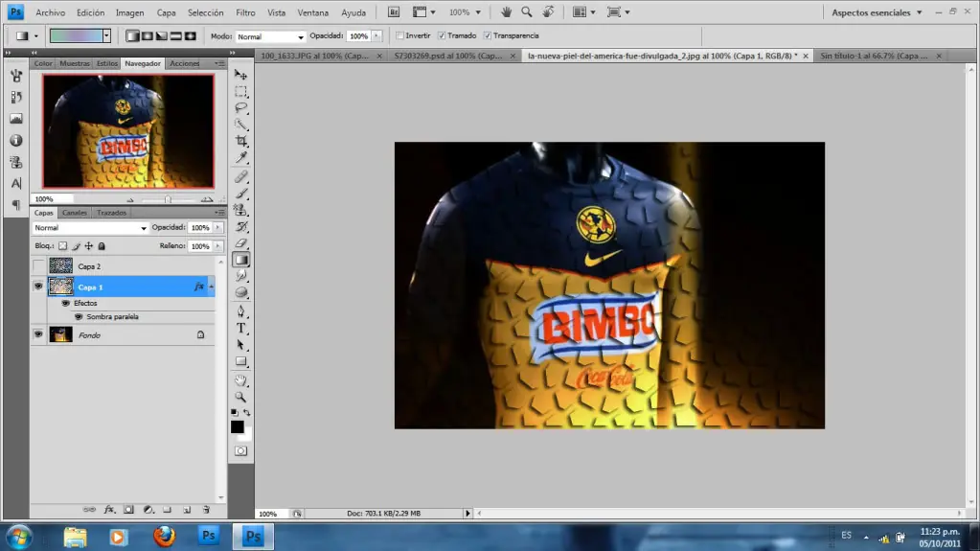The height and width of the screenshot is (551, 980).
Task: Switch to the Canales tab
Action: [75, 213]
